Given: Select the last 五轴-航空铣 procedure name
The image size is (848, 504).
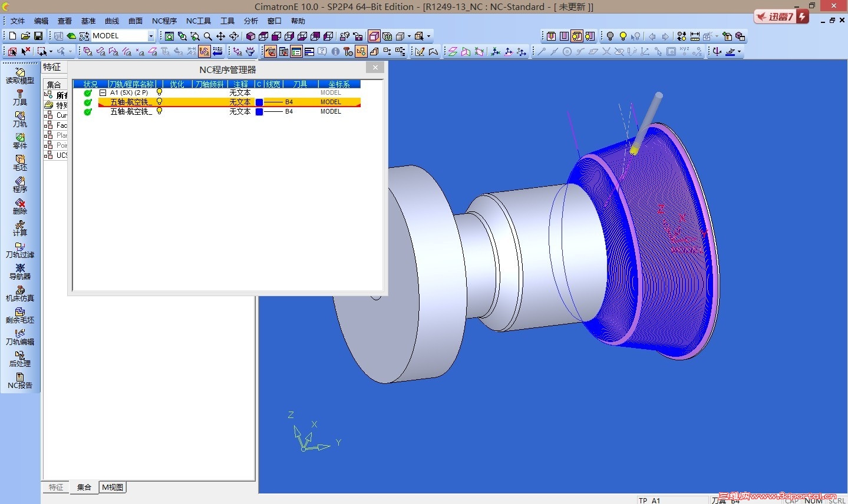Looking at the screenshot, I should (131, 111).
